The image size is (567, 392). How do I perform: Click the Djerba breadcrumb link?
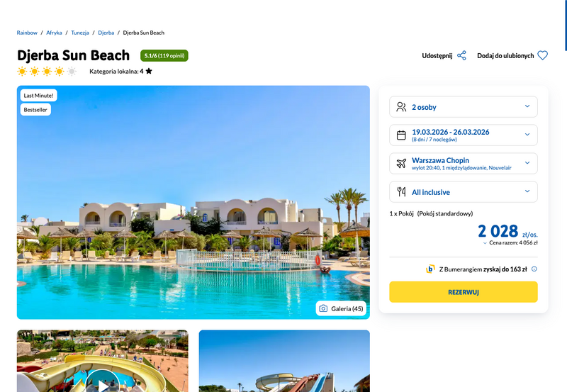(x=106, y=33)
